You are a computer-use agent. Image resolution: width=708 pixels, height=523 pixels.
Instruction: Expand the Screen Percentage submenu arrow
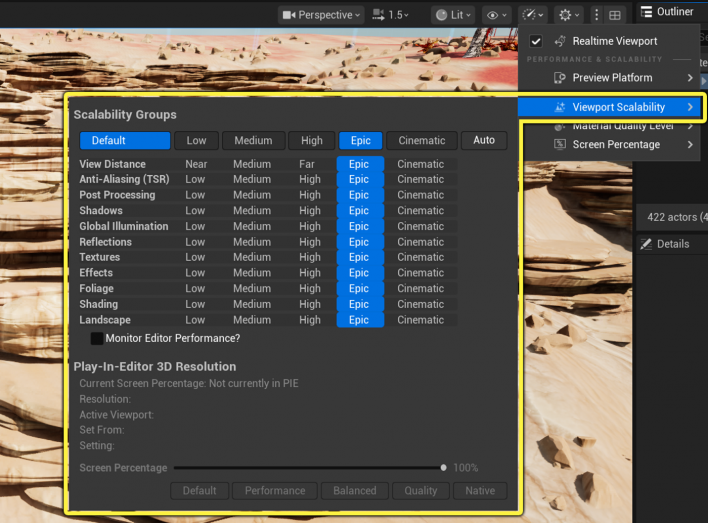pyautogui.click(x=690, y=145)
